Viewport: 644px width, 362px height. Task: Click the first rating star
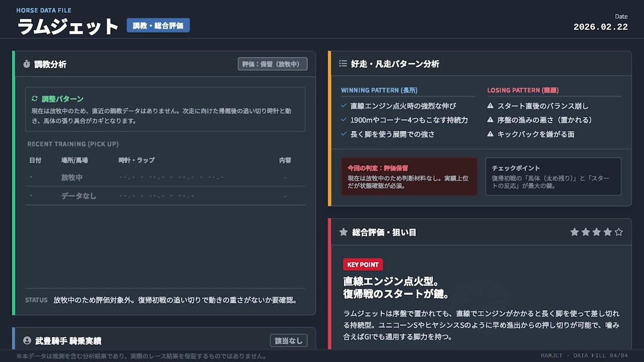(575, 232)
